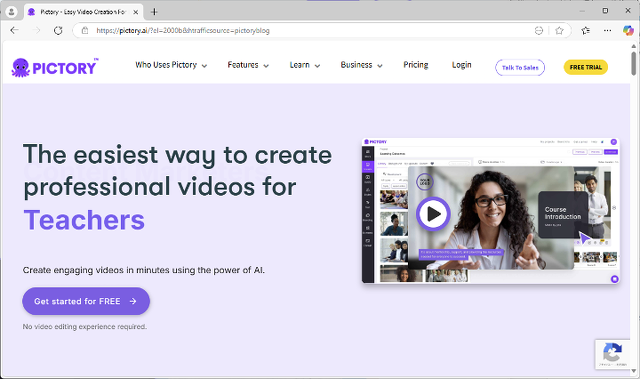Click the 'Teachers' headline text
The height and width of the screenshot is (379, 640).
point(84,220)
